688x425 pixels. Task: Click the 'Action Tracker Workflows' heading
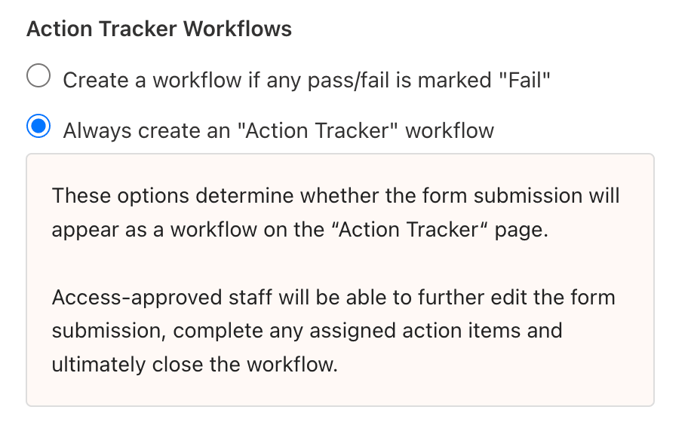click(x=159, y=29)
